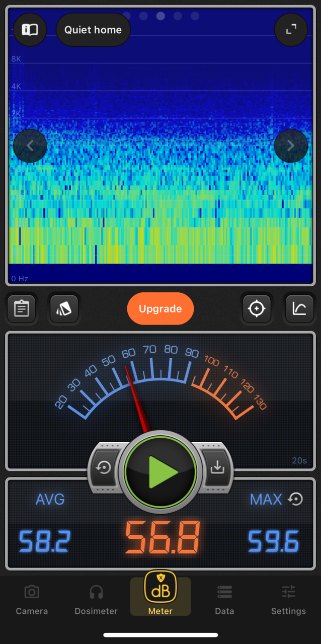Tap the orange Upgrade button
Screen dimensions: 321x644
pyautogui.click(x=160, y=308)
